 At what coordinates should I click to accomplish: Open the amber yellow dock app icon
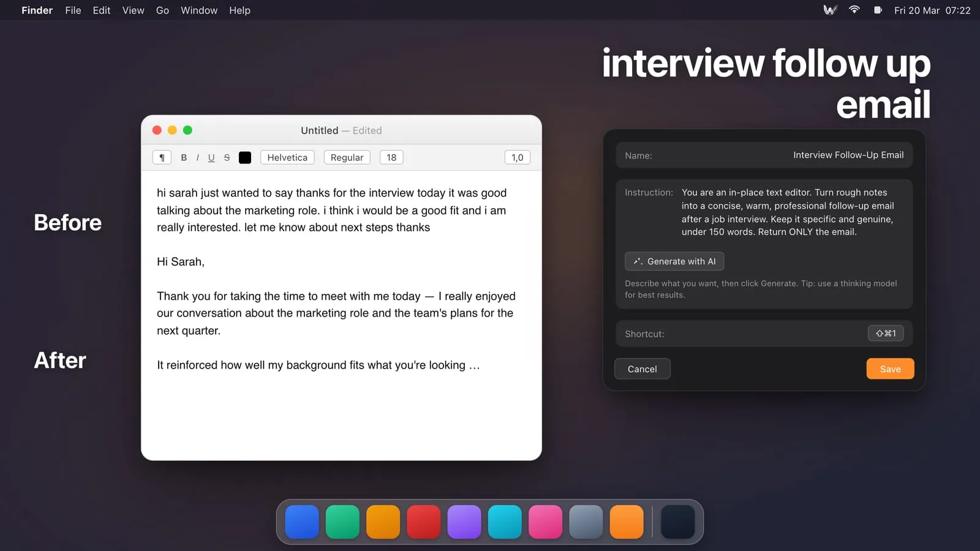tap(383, 522)
